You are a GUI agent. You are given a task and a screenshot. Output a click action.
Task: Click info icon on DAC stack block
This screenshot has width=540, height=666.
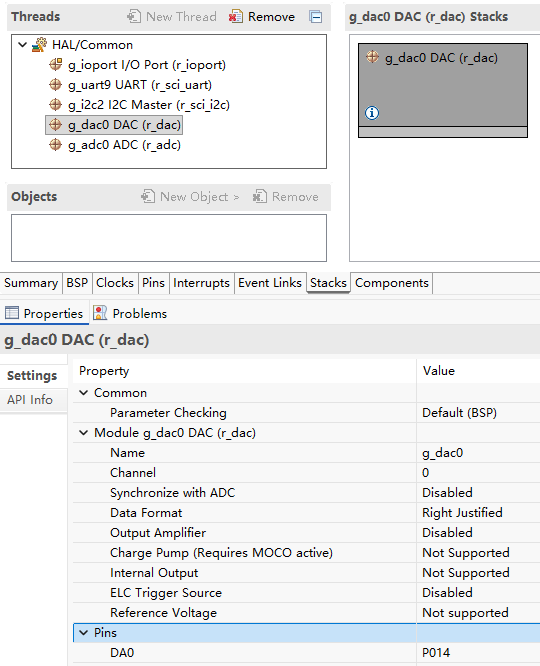[372, 113]
